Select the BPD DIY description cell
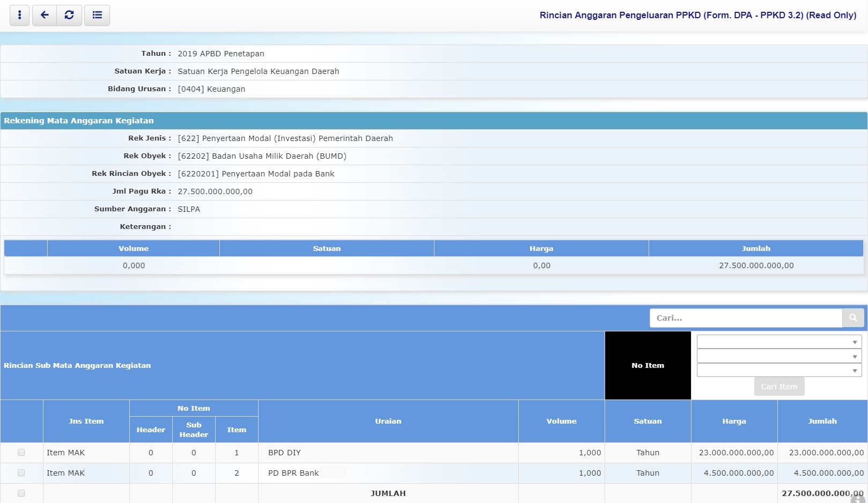868x503 pixels. coord(284,453)
